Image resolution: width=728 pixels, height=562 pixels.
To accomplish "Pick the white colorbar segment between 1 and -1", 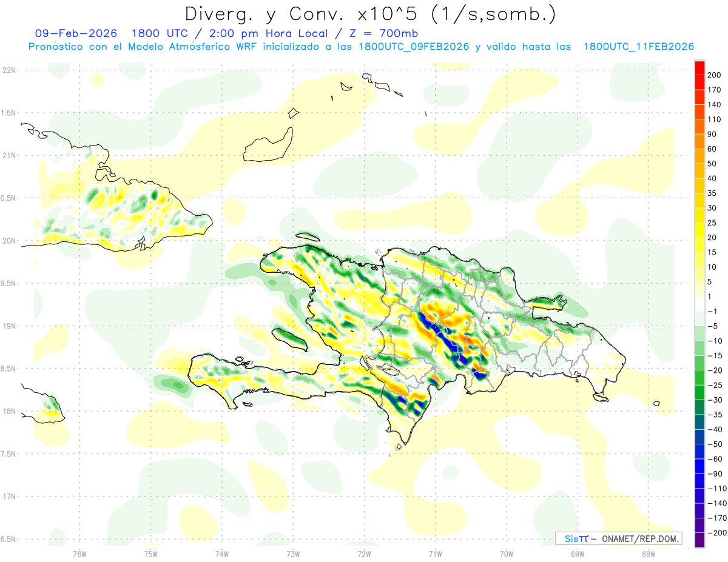I will pos(699,304).
